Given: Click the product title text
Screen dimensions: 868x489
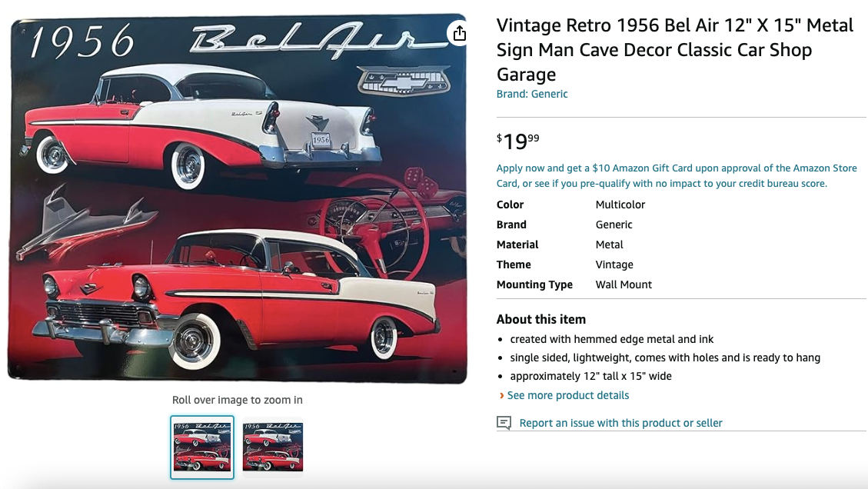Looking at the screenshot, I should click(x=674, y=50).
